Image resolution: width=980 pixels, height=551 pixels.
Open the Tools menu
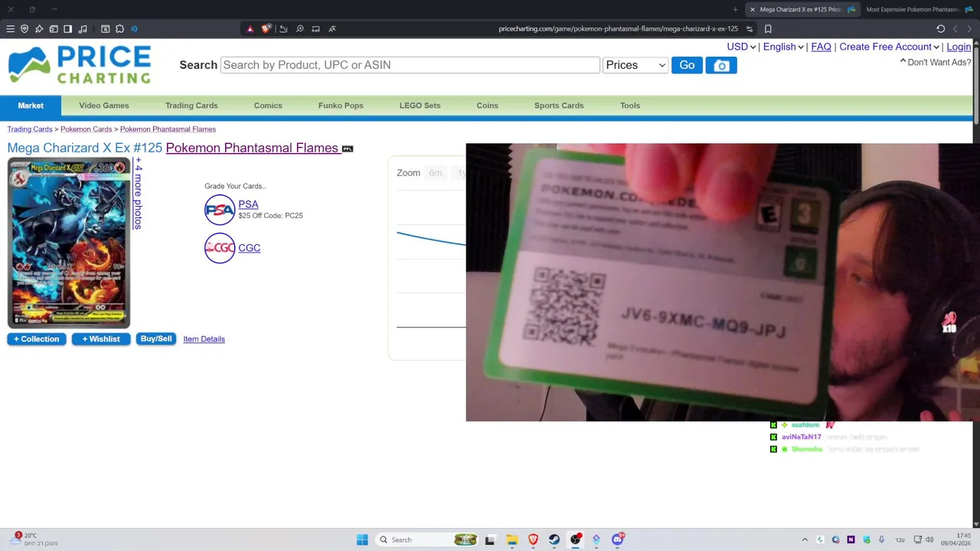tap(630, 106)
